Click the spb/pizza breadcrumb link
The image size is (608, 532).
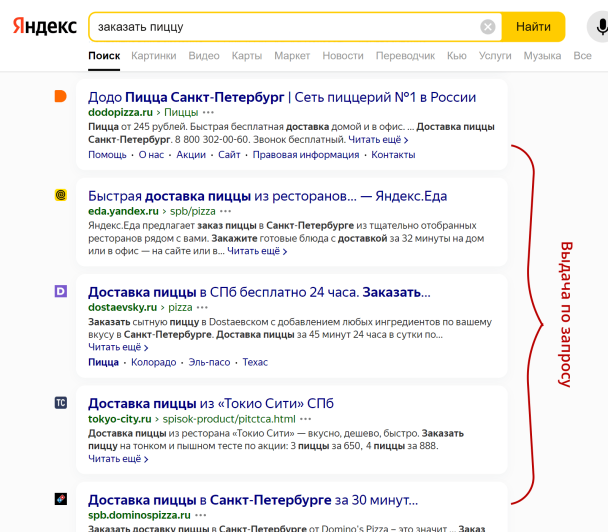193,211
